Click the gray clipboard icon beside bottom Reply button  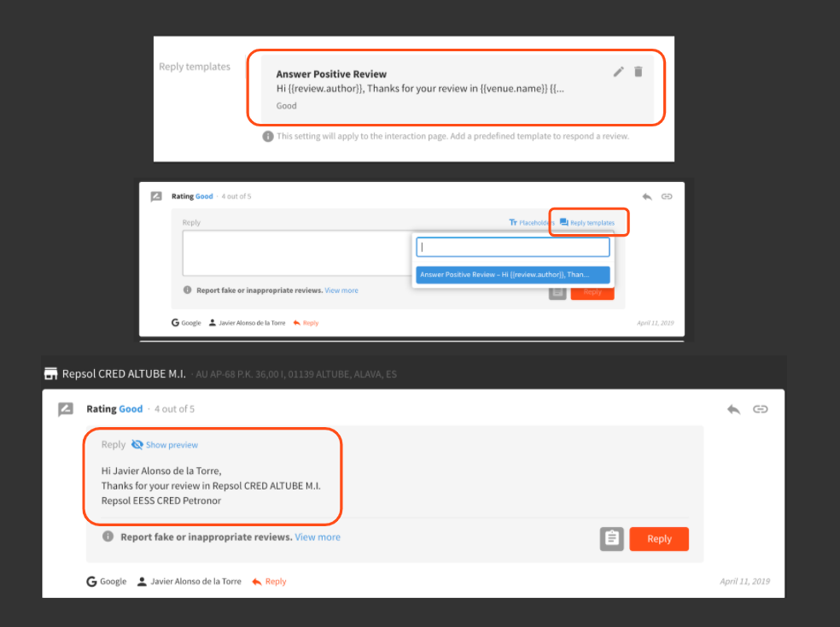point(611,538)
